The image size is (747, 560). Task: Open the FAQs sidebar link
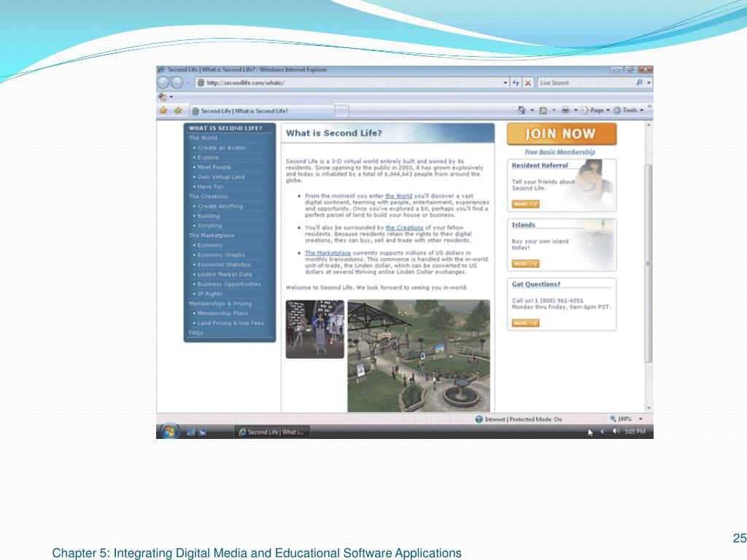pos(196,332)
